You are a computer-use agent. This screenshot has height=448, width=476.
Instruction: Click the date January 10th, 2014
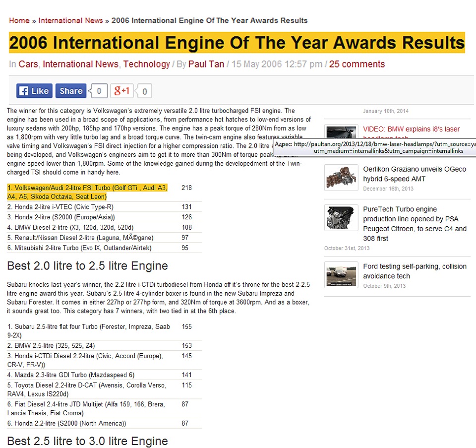coord(386,111)
